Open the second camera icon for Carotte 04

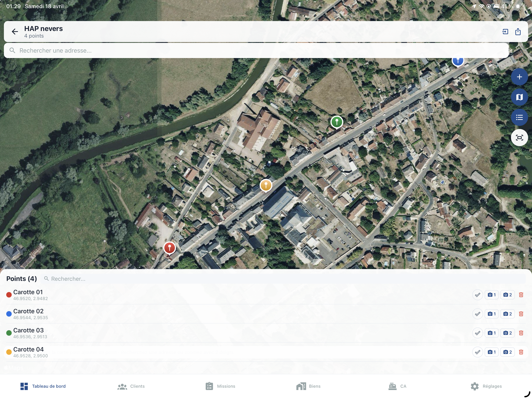click(507, 352)
